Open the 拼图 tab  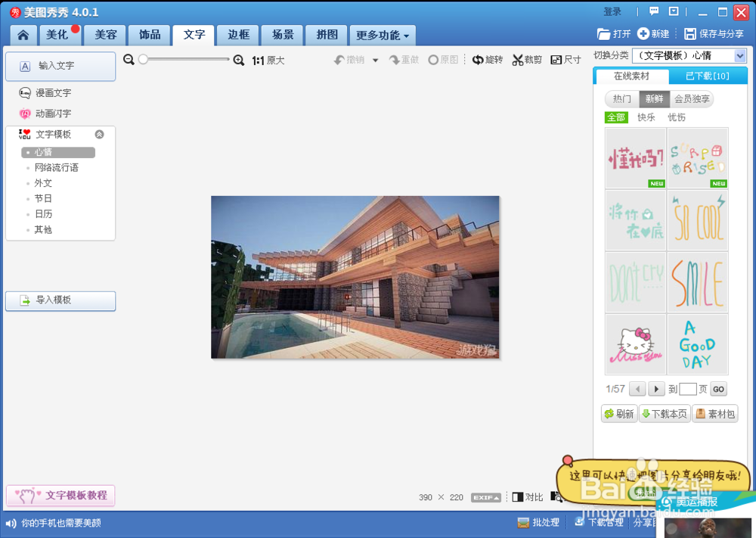[327, 35]
